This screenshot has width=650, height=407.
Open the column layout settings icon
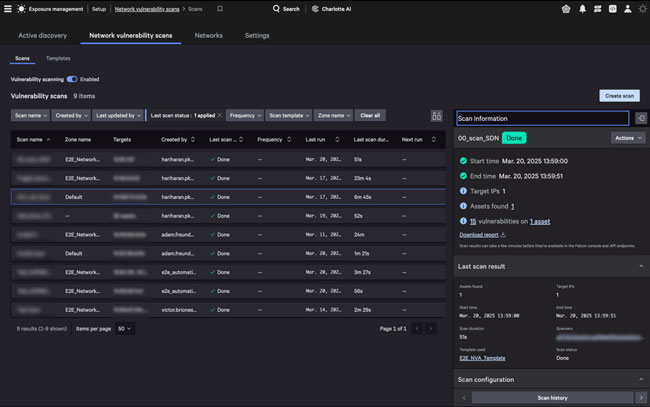[x=437, y=116]
